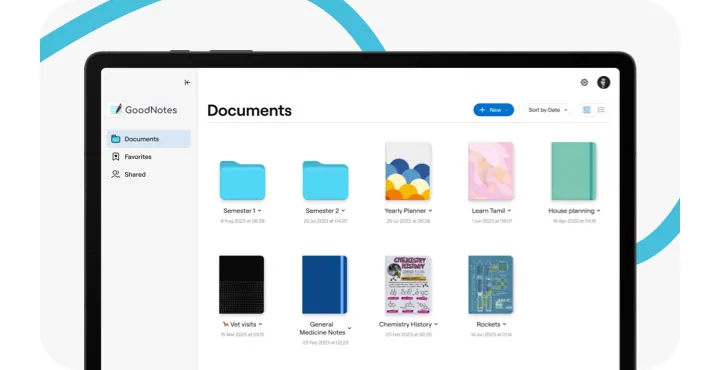Open the Semester 1 folder

[242, 180]
